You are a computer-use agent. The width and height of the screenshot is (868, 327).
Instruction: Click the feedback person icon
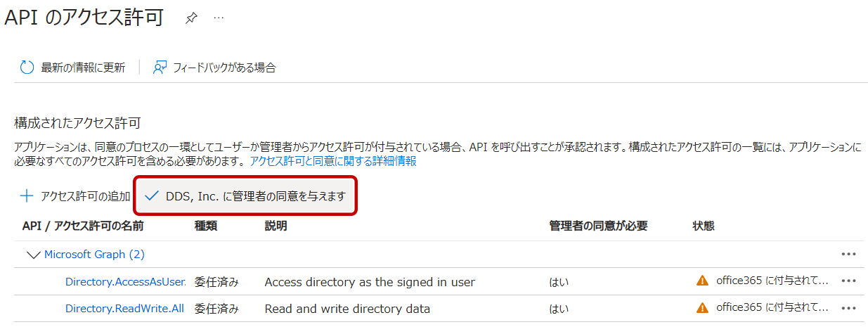[x=160, y=68]
